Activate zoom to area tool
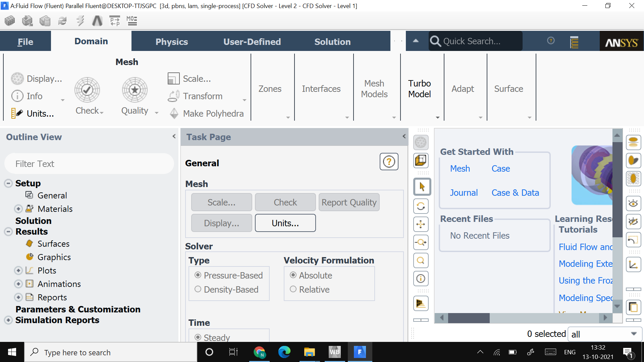The image size is (644, 362). tap(421, 260)
